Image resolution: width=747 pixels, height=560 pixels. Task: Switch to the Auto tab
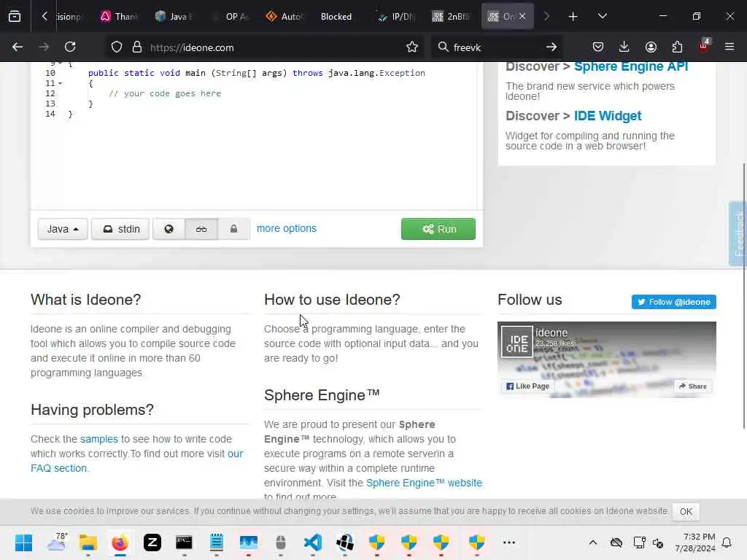[285, 17]
